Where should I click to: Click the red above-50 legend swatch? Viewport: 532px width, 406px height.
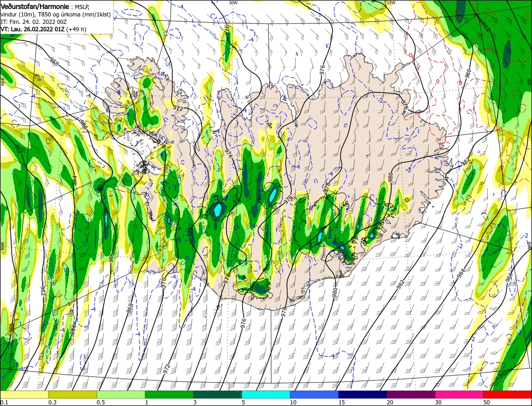click(508, 394)
